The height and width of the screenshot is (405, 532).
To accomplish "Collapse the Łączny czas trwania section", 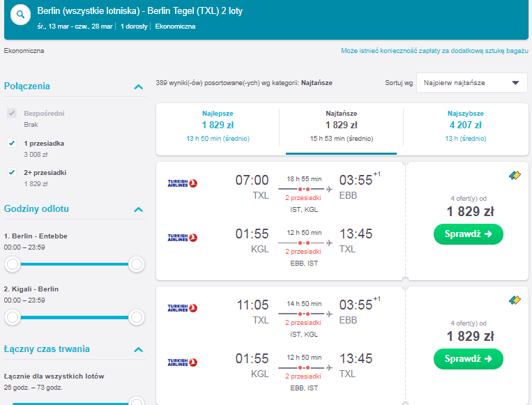I will tap(139, 349).
